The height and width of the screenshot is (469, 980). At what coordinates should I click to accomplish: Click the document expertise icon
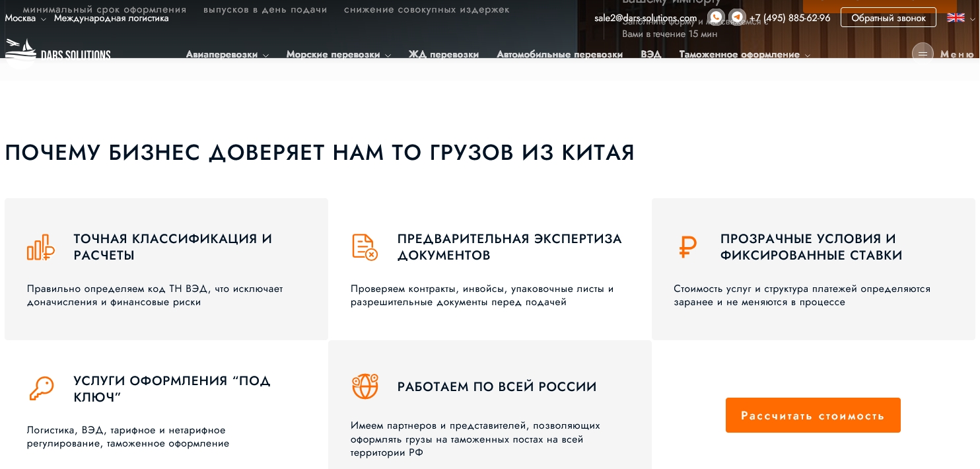pos(365,247)
